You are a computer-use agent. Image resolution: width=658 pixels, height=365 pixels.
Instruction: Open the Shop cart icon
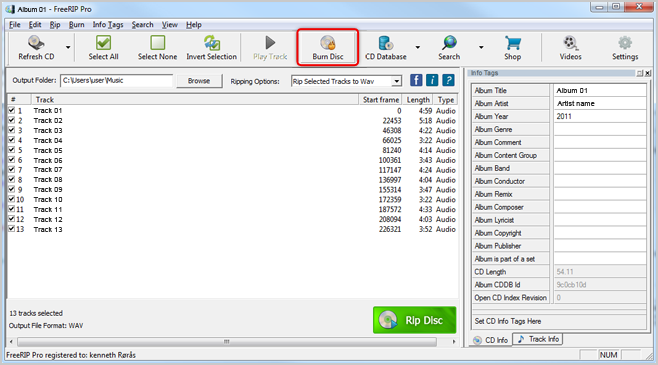513,43
